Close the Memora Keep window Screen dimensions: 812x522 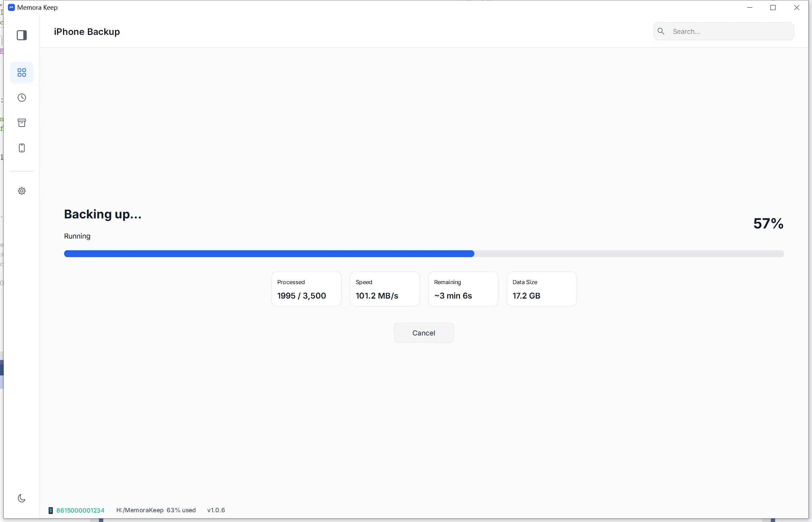[797, 7]
